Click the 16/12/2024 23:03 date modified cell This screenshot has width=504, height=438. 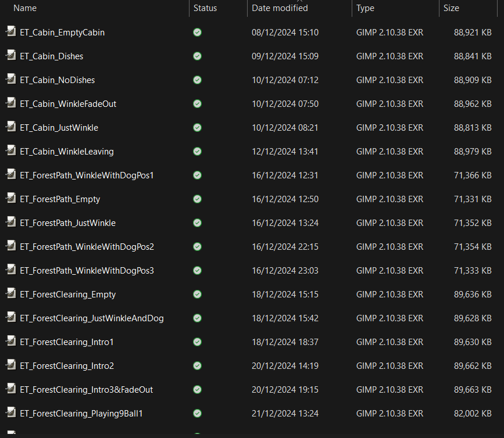[x=285, y=271]
